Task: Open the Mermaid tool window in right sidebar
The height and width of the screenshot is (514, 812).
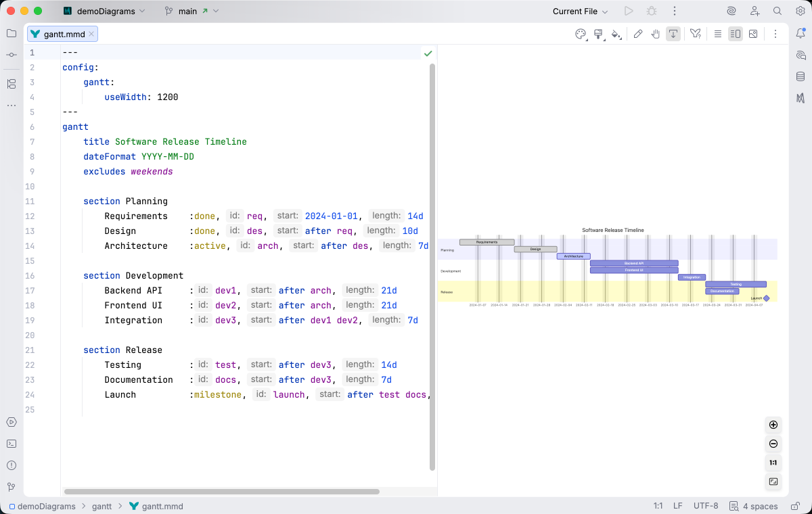Action: click(x=800, y=98)
